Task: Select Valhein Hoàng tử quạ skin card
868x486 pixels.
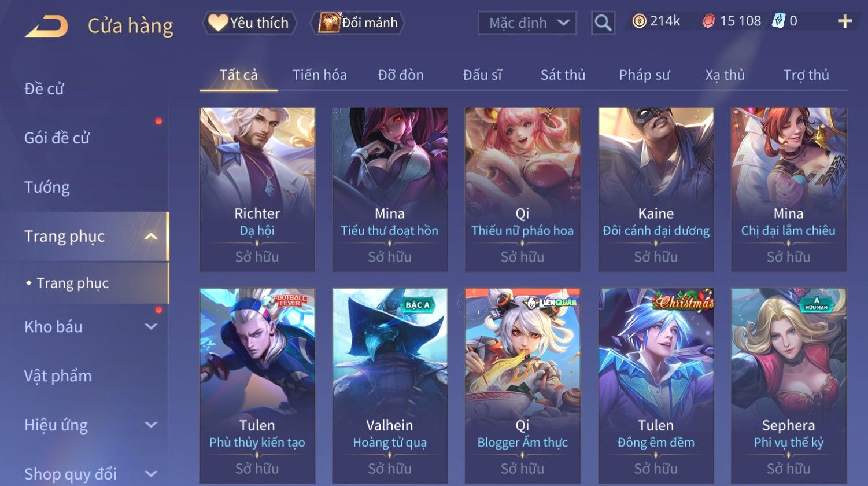Action: point(390,386)
